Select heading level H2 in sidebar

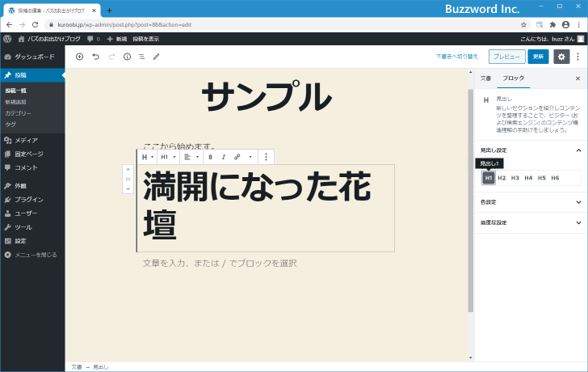[502, 178]
